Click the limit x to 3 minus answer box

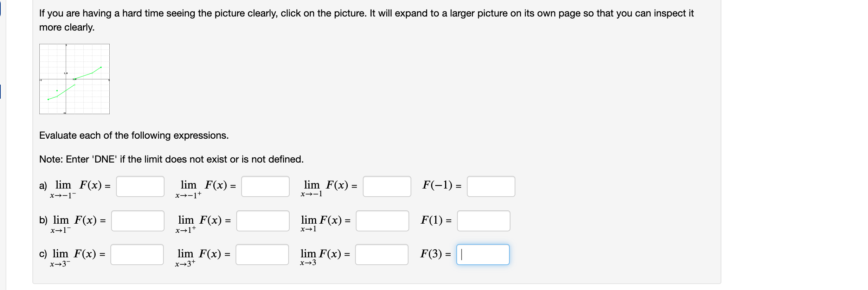(x=137, y=254)
